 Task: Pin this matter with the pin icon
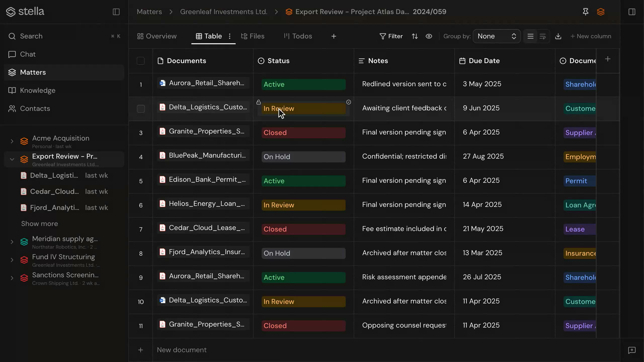(585, 12)
